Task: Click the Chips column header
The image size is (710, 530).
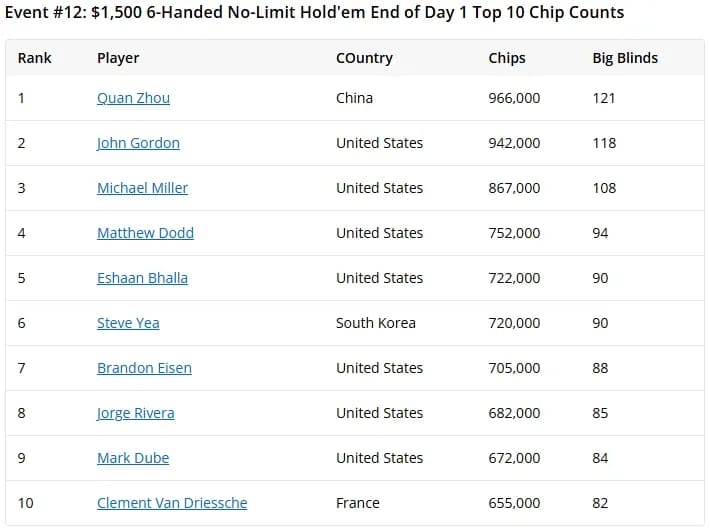Action: tap(507, 58)
